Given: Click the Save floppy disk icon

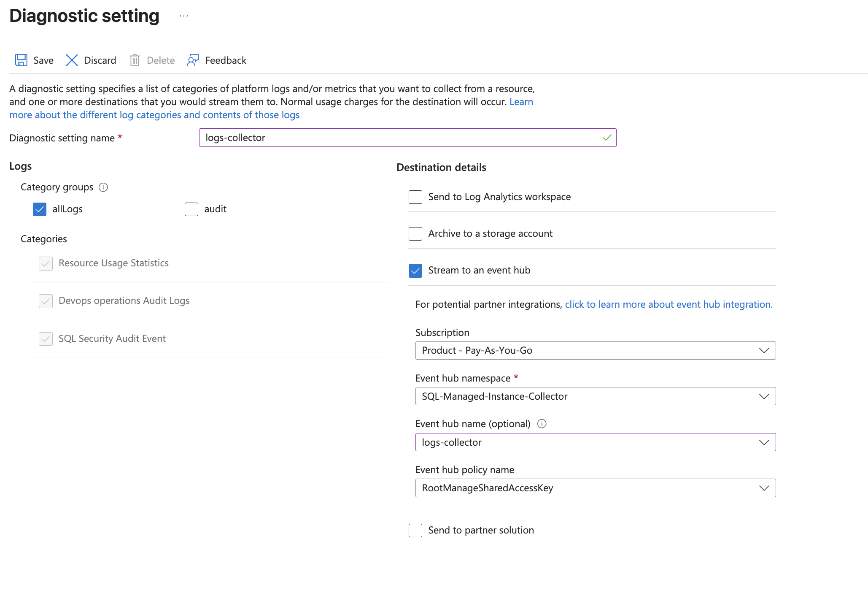Looking at the screenshot, I should pyautogui.click(x=21, y=60).
